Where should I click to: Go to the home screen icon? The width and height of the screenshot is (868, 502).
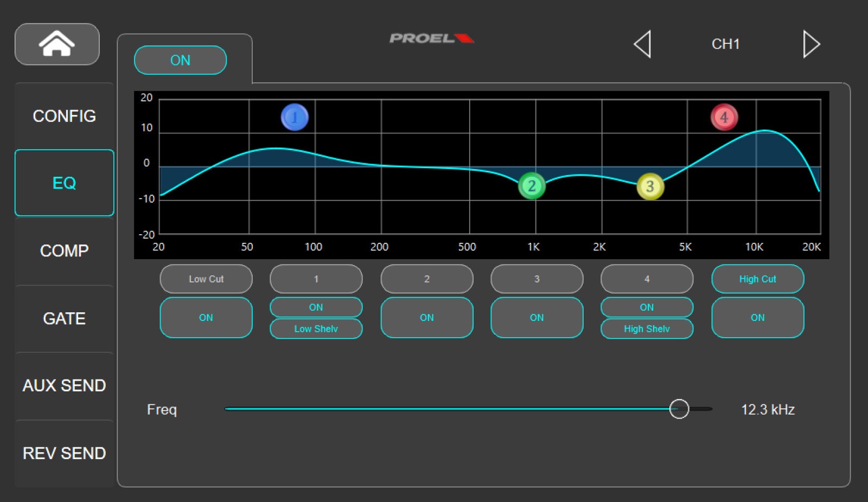57,44
